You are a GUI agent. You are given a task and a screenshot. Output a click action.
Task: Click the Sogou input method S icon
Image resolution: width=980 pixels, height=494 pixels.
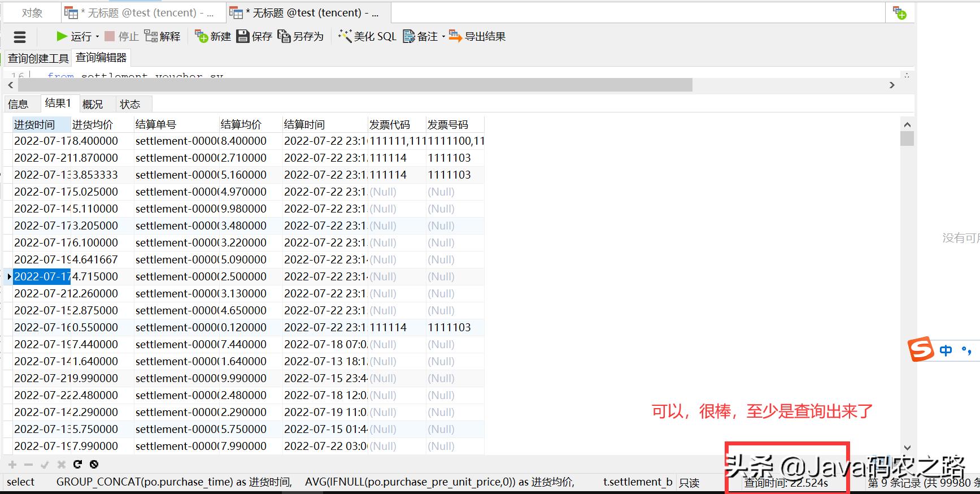(921, 349)
